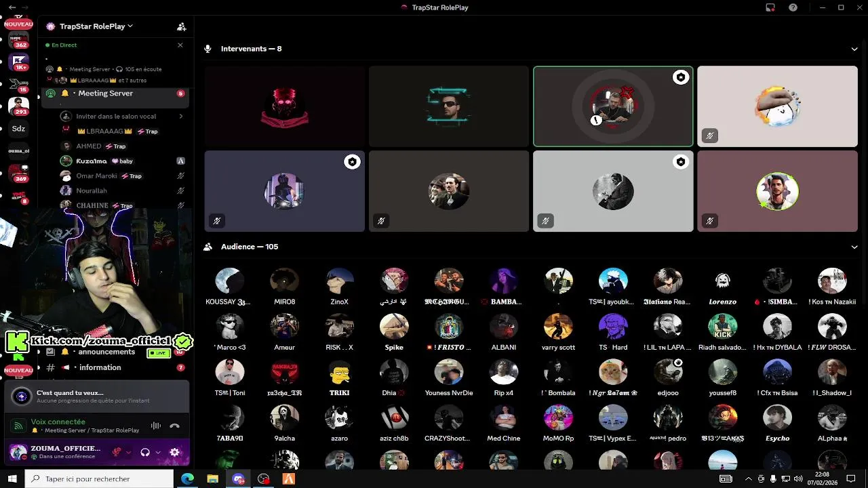Select the green-highlighted active speaker tile
Image resolution: width=868 pixels, height=488 pixels.
tap(613, 106)
